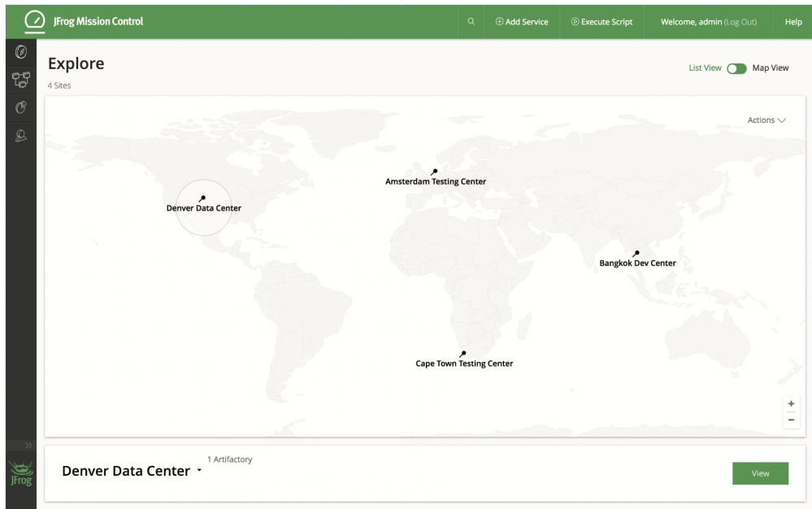Click Add Service in the top bar
This screenshot has width=812, height=509.
pos(522,22)
